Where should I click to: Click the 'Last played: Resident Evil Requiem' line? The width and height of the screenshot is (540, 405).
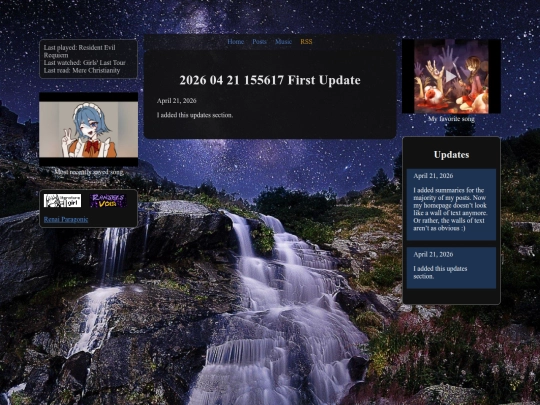click(80, 51)
